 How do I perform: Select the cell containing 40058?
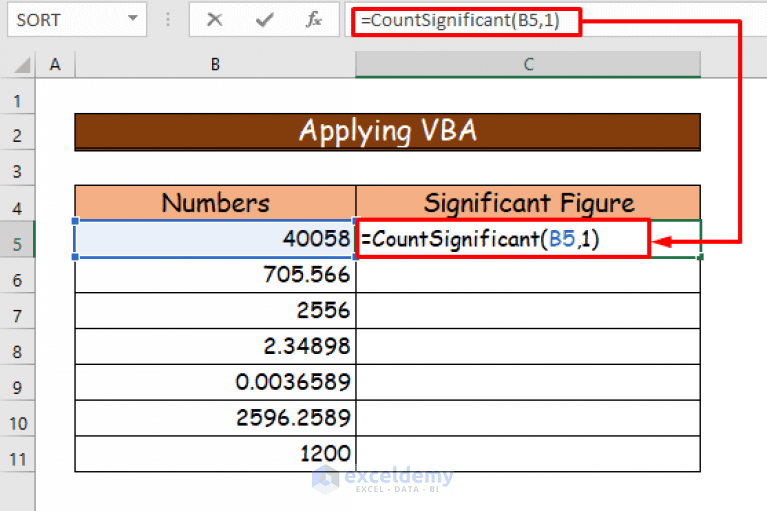tap(215, 239)
